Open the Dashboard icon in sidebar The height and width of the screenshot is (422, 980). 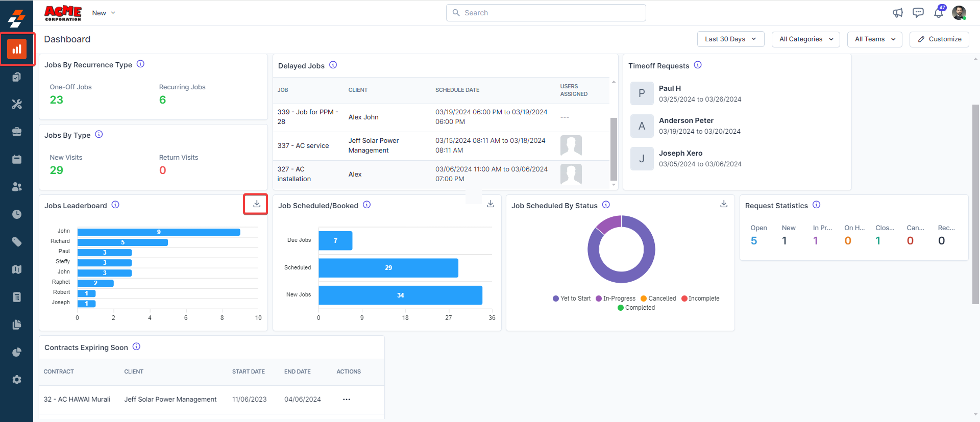(17, 49)
